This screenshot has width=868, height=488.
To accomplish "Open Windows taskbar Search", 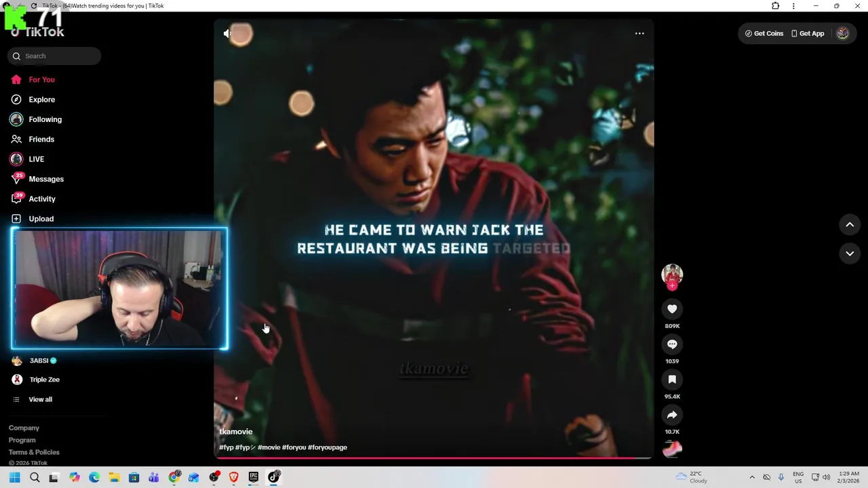I will click(x=35, y=477).
